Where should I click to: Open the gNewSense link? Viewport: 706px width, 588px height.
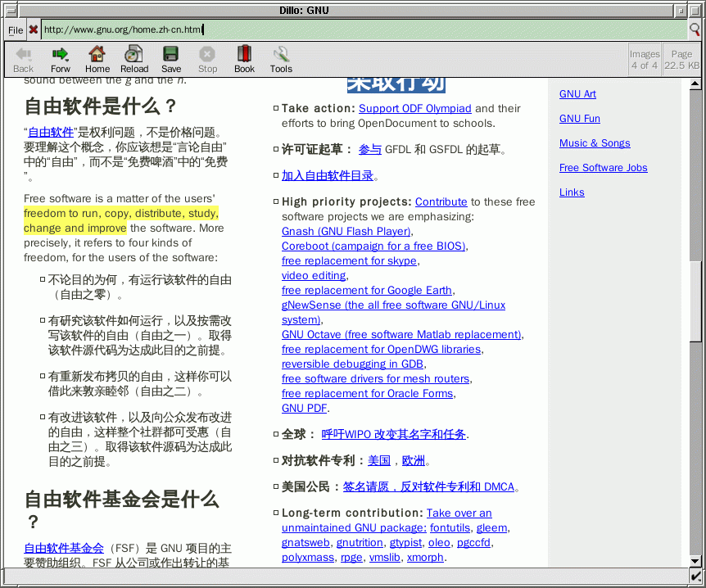393,305
